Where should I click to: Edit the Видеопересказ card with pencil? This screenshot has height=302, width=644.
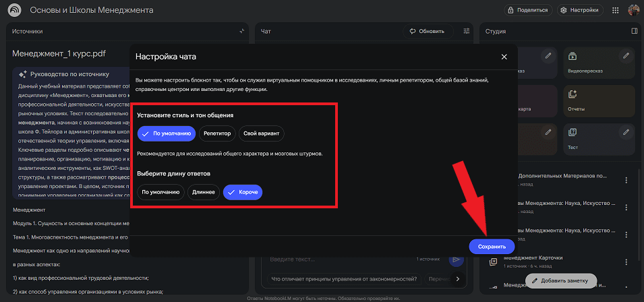626,55
